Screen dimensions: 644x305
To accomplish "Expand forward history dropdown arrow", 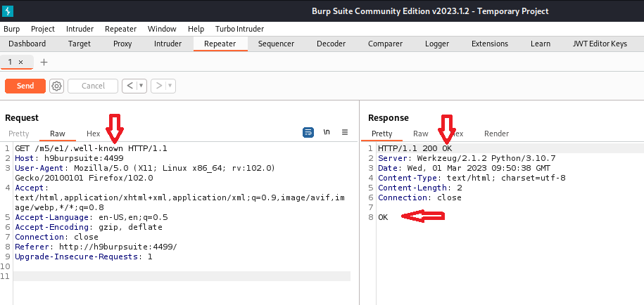I will pyautogui.click(x=170, y=86).
